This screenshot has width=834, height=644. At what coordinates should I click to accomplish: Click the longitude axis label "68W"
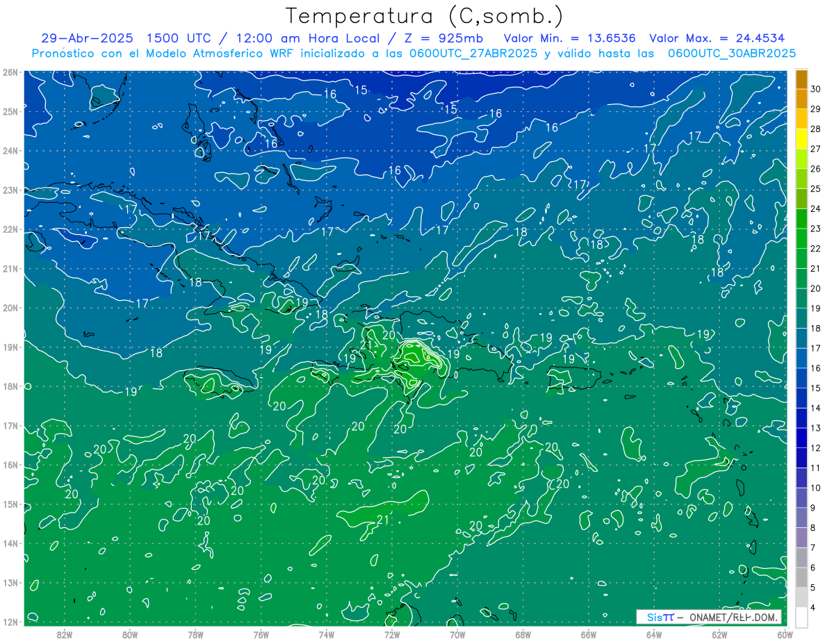click(x=523, y=634)
